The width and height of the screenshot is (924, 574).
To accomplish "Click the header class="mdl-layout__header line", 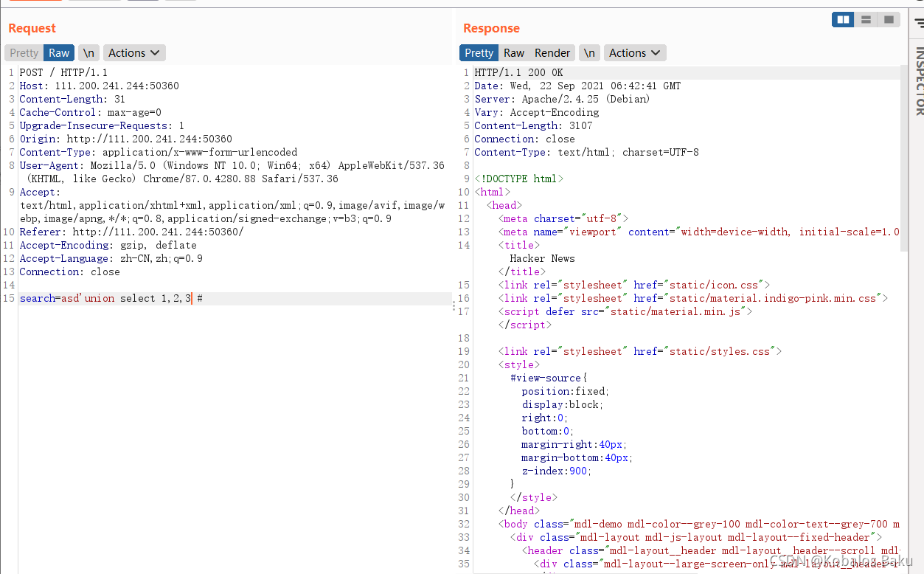I will coord(711,550).
